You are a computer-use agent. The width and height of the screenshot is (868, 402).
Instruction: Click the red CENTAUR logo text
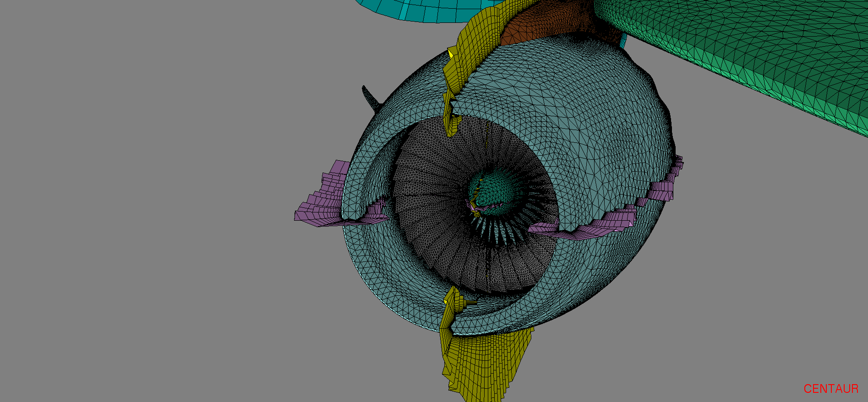coord(830,389)
